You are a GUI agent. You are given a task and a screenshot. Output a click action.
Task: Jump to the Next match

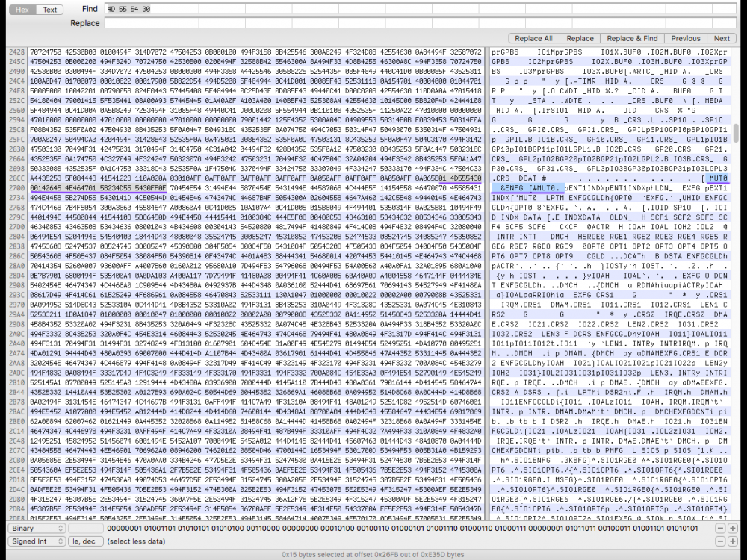pos(722,38)
